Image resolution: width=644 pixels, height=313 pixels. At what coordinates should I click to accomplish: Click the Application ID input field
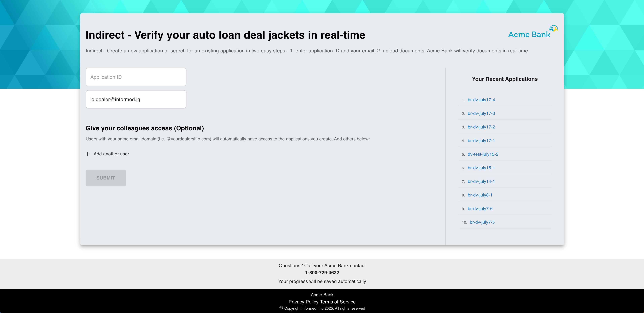point(136,77)
